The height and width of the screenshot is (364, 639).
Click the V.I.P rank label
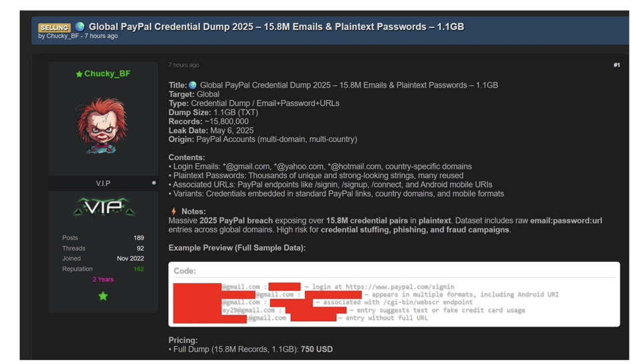pos(103,183)
